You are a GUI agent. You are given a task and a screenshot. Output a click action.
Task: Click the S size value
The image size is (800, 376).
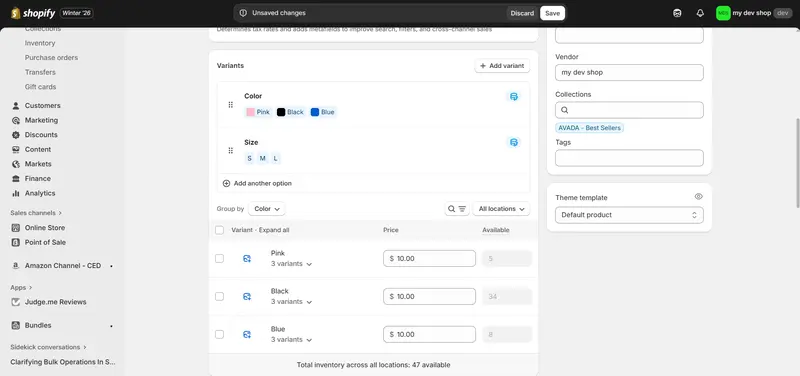click(x=249, y=159)
